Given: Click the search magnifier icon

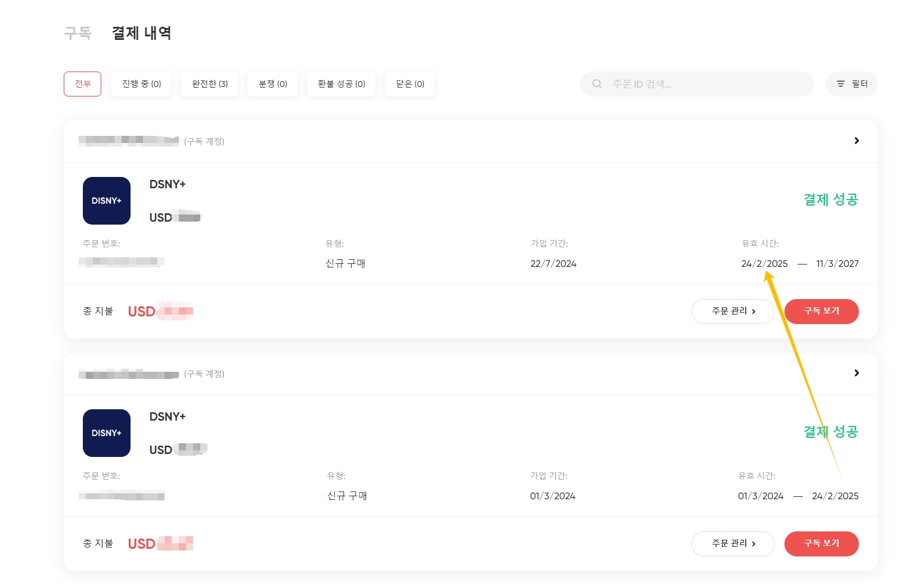Looking at the screenshot, I should (597, 84).
